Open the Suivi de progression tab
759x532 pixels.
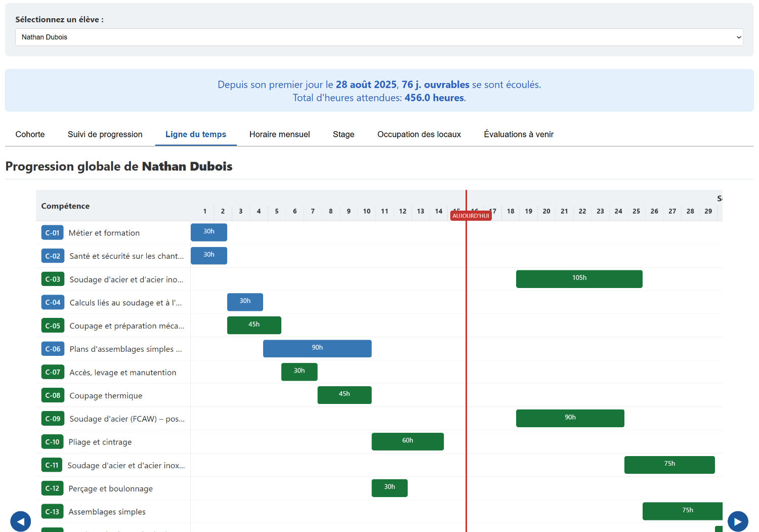pos(105,134)
